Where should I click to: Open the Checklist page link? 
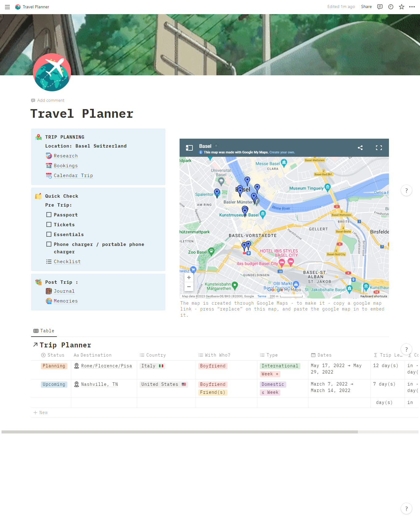pos(67,262)
